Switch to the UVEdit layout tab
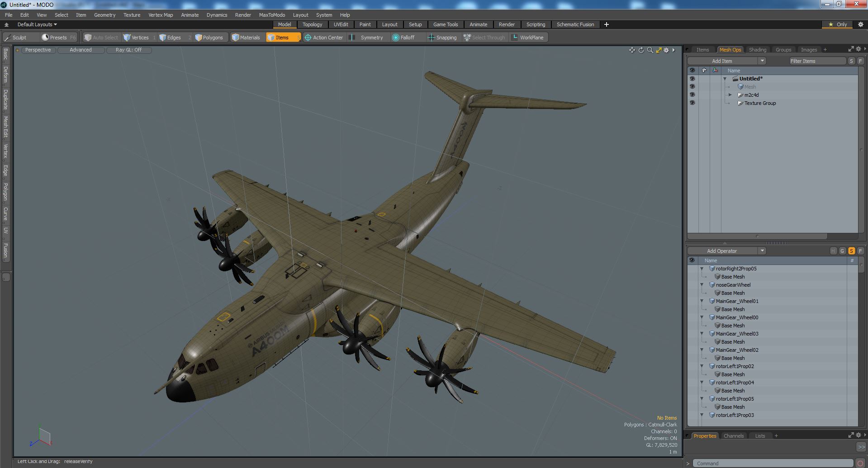868x468 pixels. pos(341,24)
